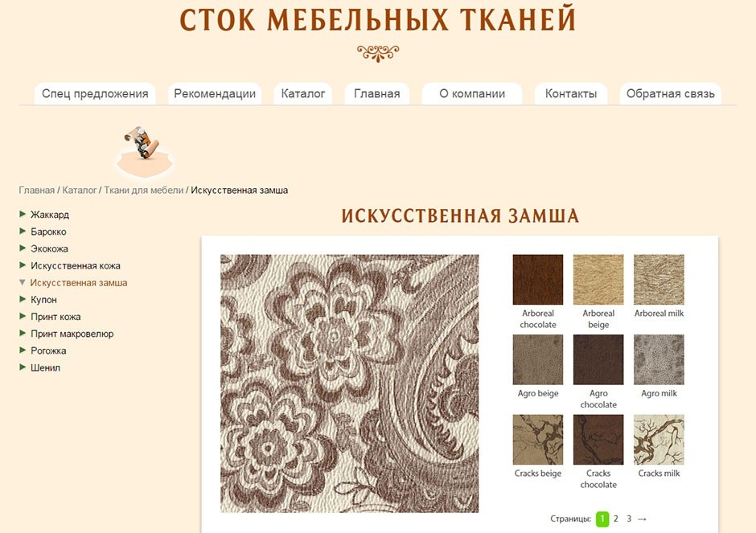Click the Главная breadcrumb link
The image size is (756, 533).
(x=37, y=191)
